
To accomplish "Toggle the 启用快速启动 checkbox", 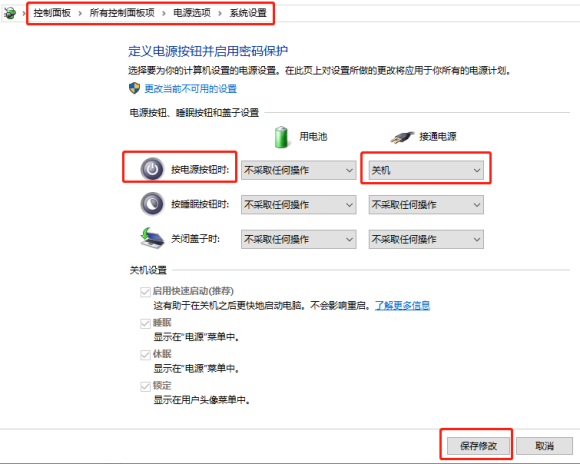I will coord(145,292).
